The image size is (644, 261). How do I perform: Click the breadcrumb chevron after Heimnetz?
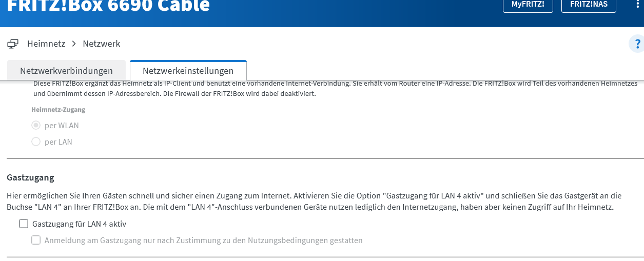[x=74, y=44]
